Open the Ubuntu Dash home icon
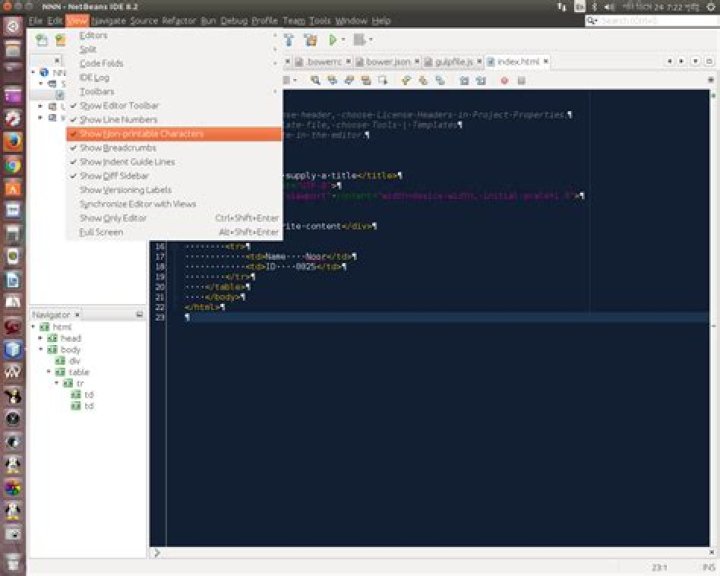The image size is (720, 576). tap(13, 26)
